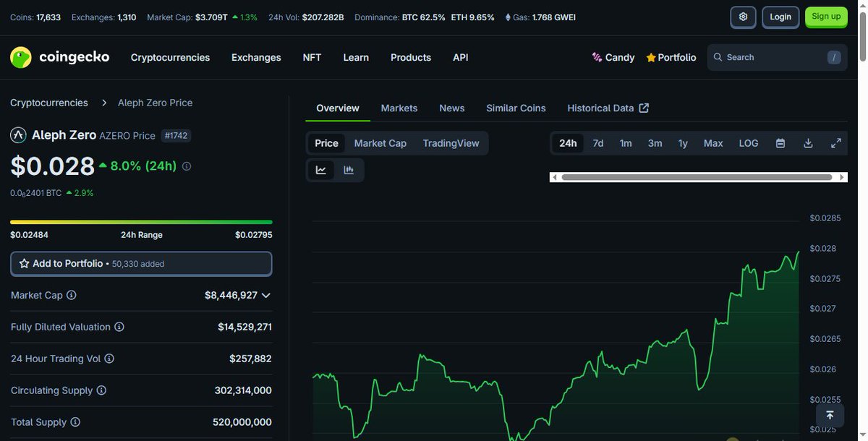Switch chart to TradingView
This screenshot has height=441, width=868.
pyautogui.click(x=451, y=143)
